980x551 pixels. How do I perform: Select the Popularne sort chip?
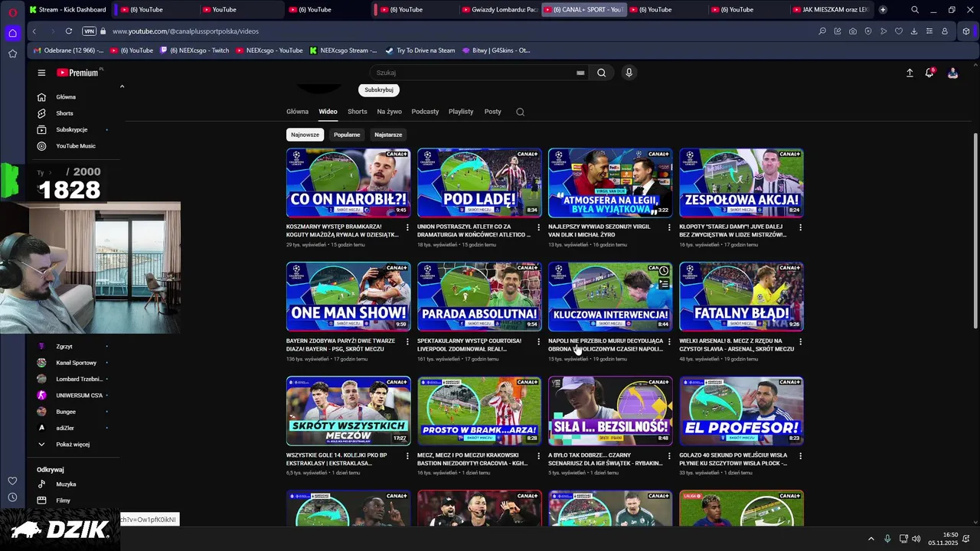coord(347,135)
